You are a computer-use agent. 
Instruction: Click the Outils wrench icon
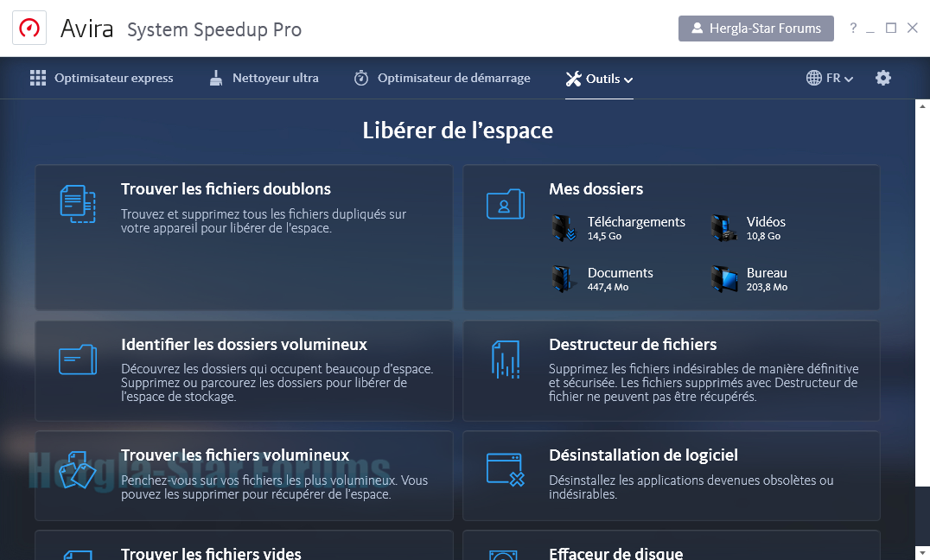574,79
